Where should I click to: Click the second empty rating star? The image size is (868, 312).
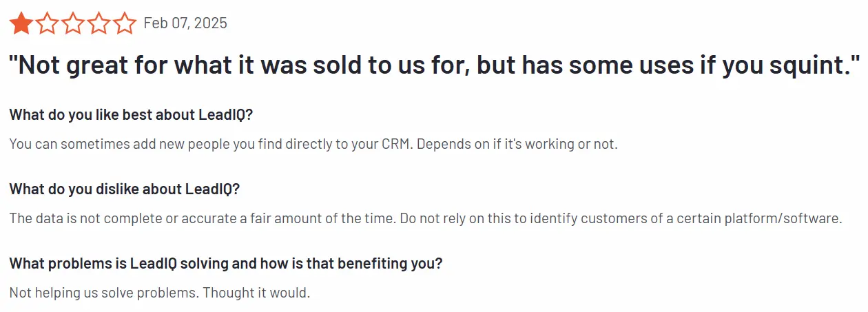(x=47, y=24)
